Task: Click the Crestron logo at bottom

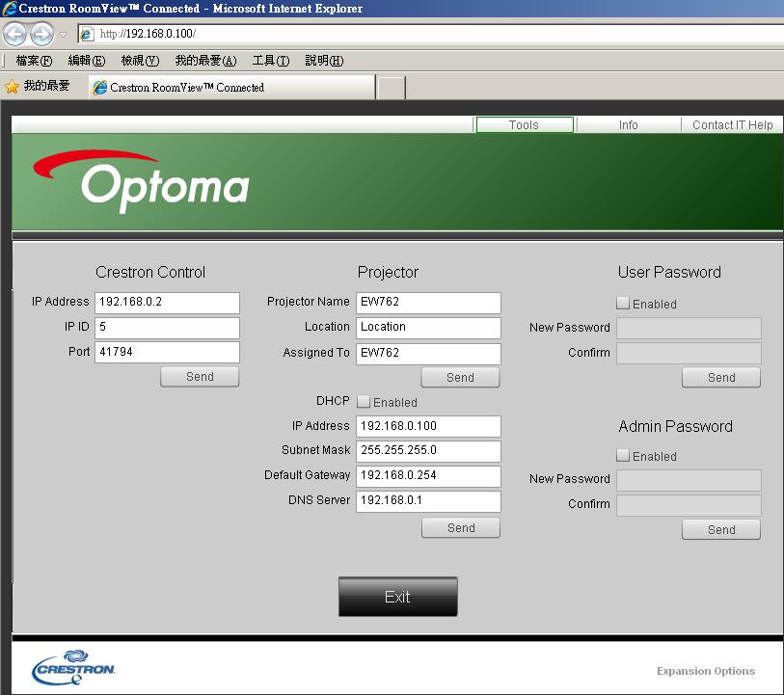Action: click(x=73, y=667)
